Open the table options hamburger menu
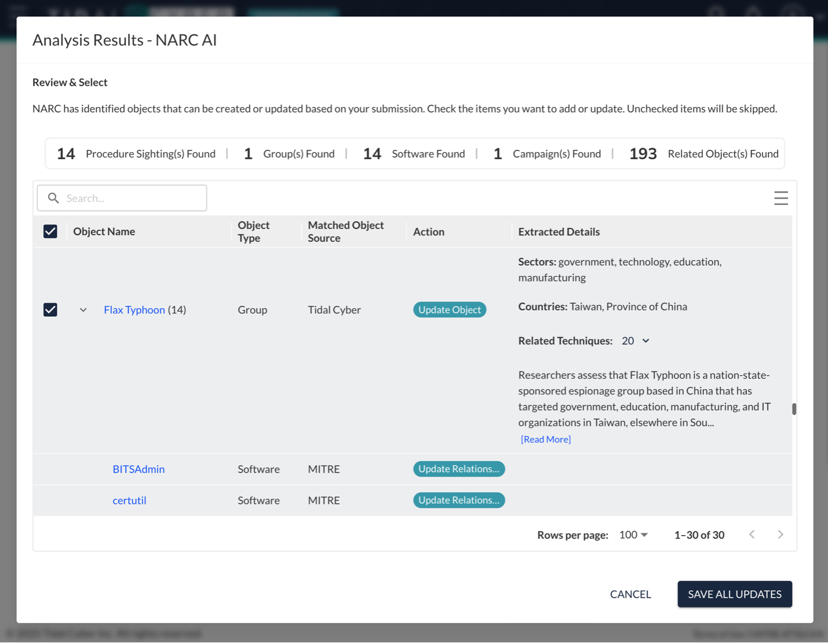828x644 pixels. point(781,198)
